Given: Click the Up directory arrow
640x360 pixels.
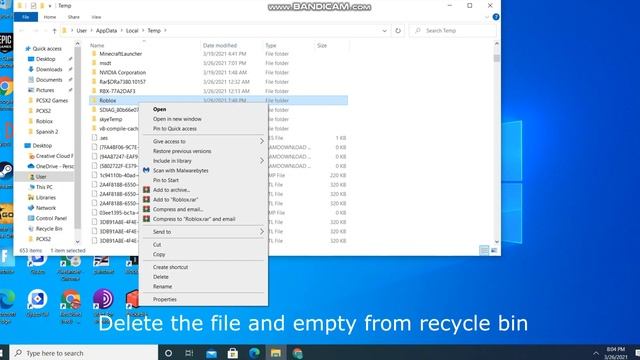Looking at the screenshot, I should (54, 31).
